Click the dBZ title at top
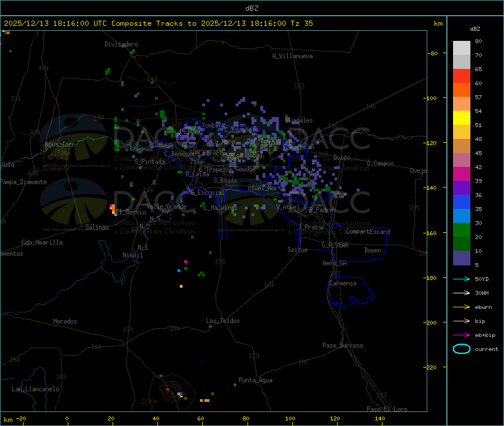 pyautogui.click(x=251, y=8)
